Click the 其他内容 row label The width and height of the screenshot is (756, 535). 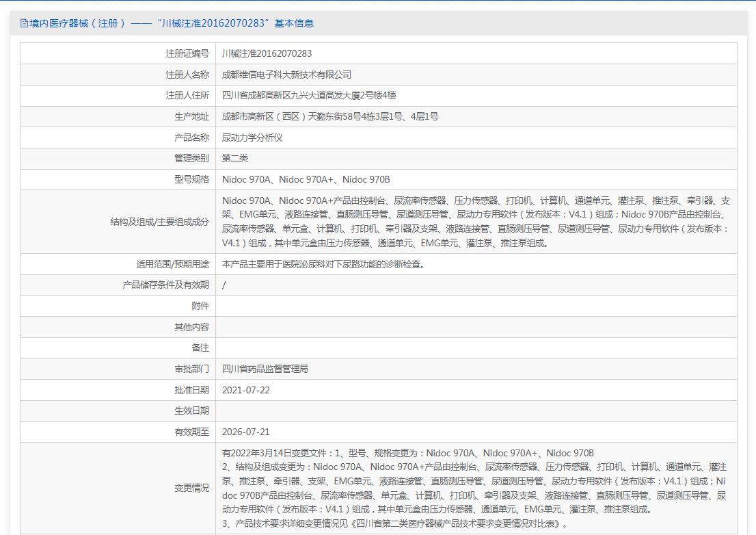[191, 327]
